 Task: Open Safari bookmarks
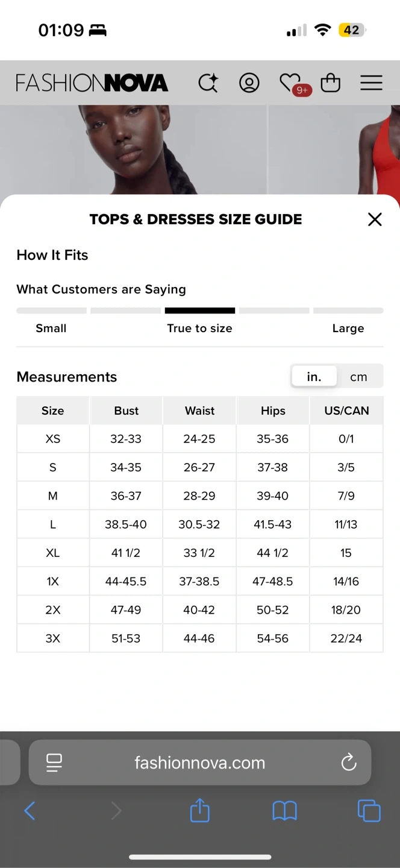(x=284, y=811)
